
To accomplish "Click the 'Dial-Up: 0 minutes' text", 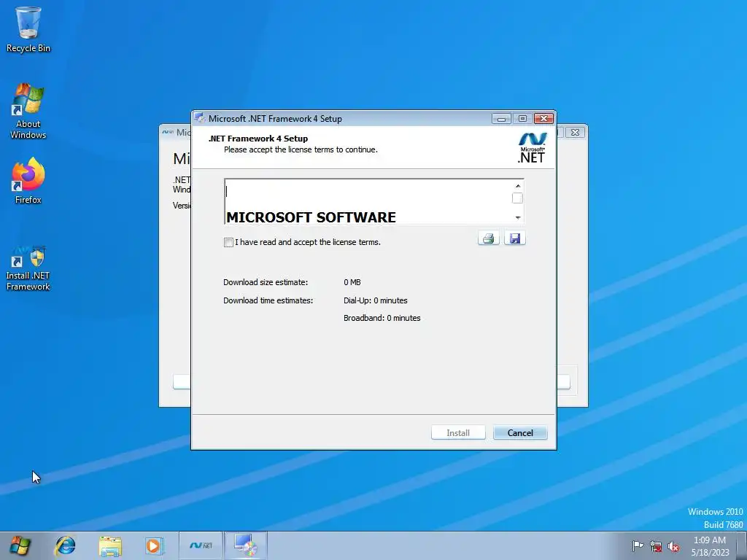I will pyautogui.click(x=376, y=300).
